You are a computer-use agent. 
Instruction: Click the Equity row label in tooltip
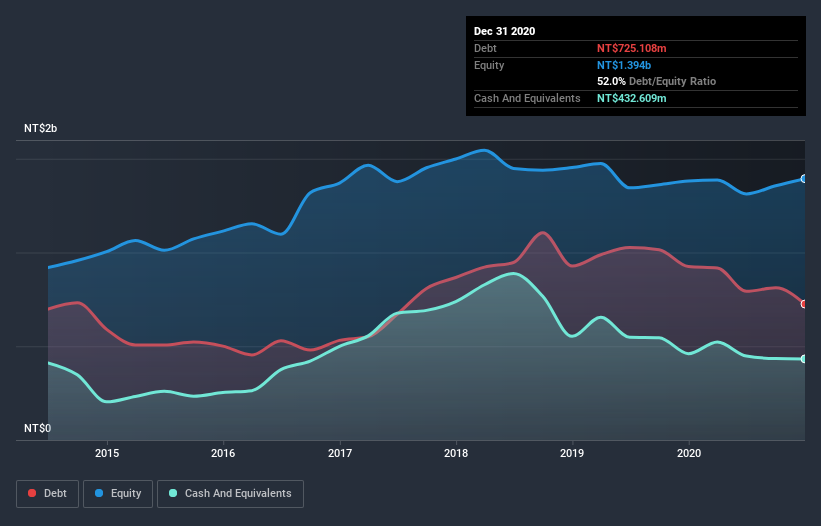(489, 65)
